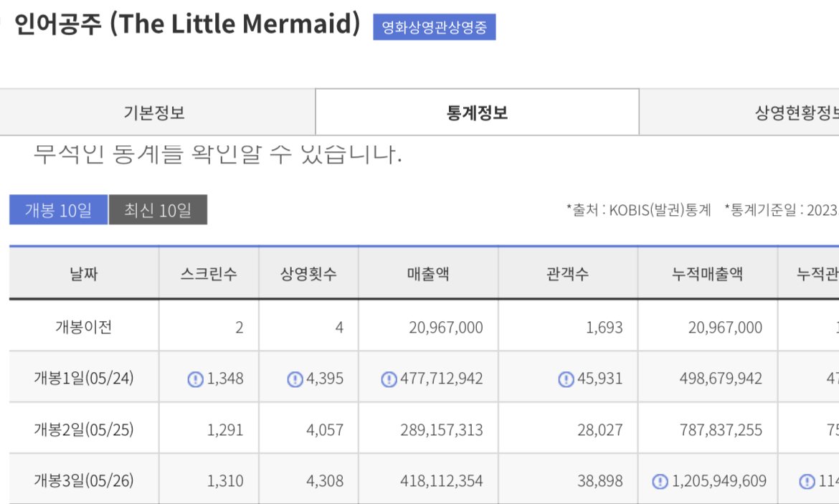This screenshot has width=839, height=504.
Task: Click the 상영횟수 column header
Action: click(309, 273)
